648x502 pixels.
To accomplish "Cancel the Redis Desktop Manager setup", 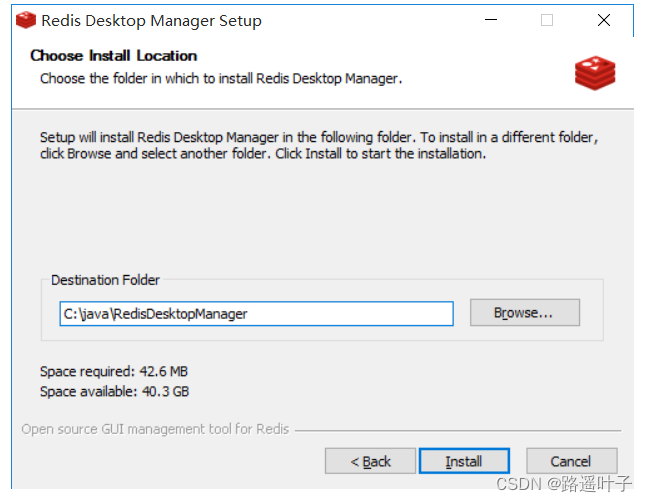I will (572, 461).
